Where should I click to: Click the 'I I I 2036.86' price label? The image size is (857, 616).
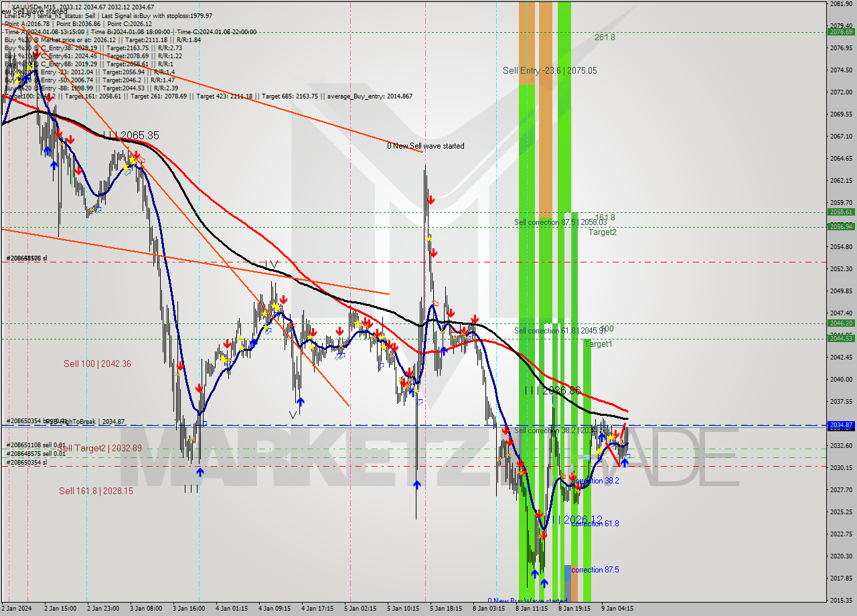[x=553, y=390]
